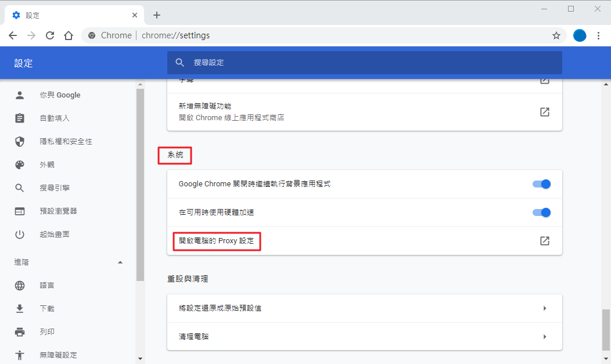The height and width of the screenshot is (364, 611).
Task: Click the accessibility icon beside 無障礙設定
Action: click(20, 355)
